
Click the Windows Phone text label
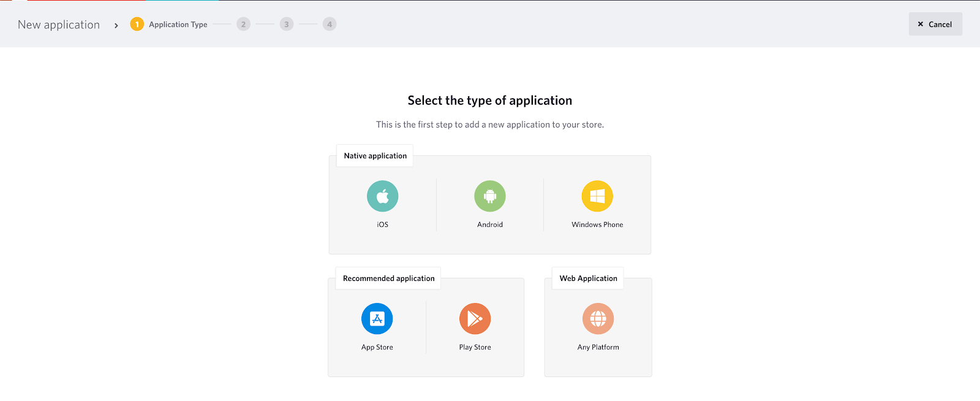coord(597,224)
